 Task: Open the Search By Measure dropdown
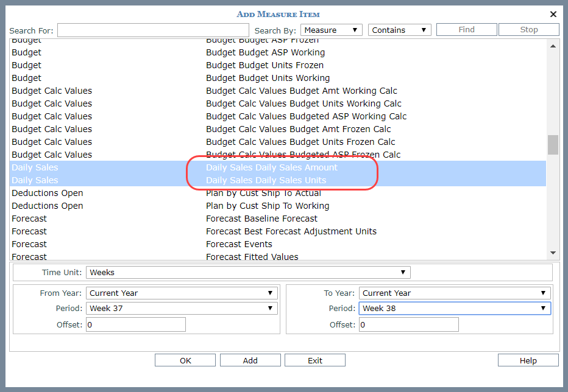pyautogui.click(x=331, y=30)
